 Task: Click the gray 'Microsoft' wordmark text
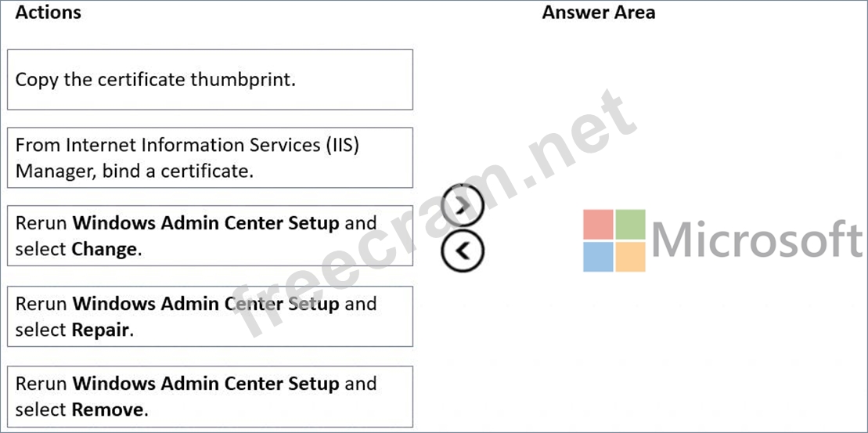[x=756, y=240]
